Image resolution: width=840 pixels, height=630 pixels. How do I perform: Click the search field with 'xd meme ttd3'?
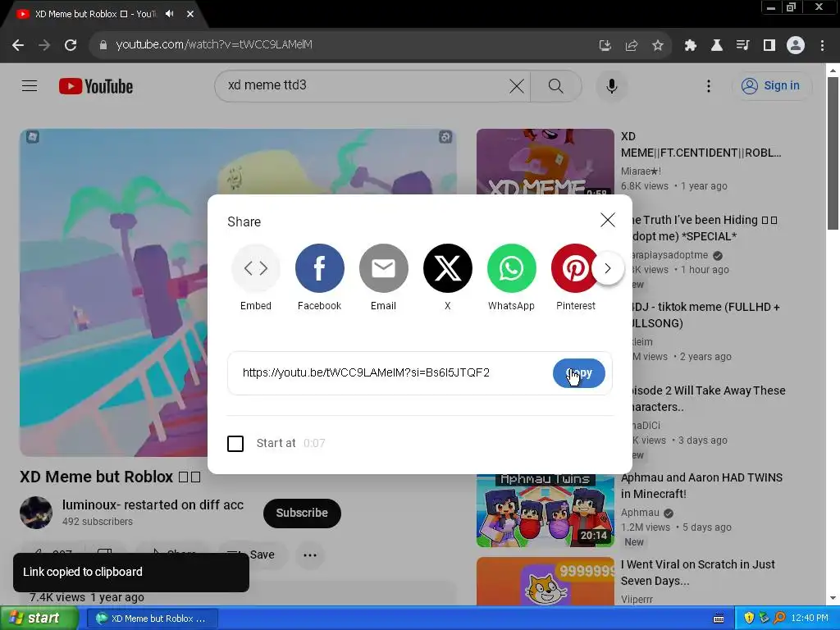[364, 85]
